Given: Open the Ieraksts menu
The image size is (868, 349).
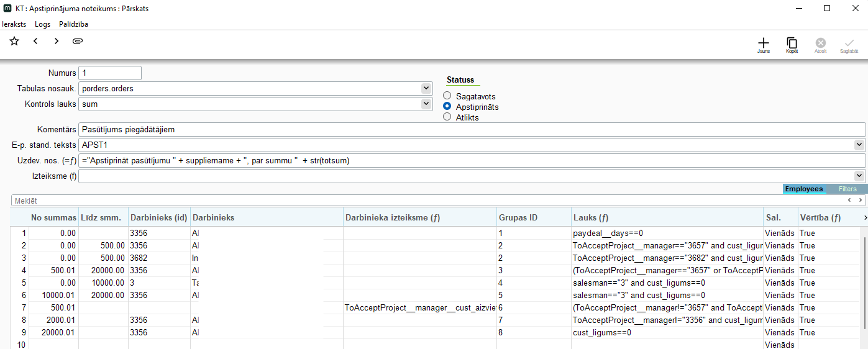Looking at the screenshot, I should [14, 24].
